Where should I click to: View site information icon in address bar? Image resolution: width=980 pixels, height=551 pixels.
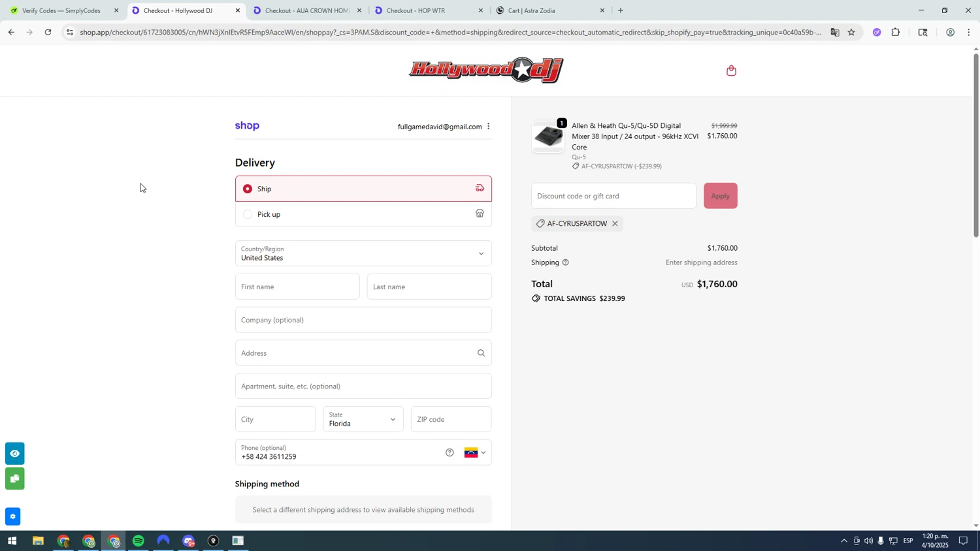coord(70,32)
